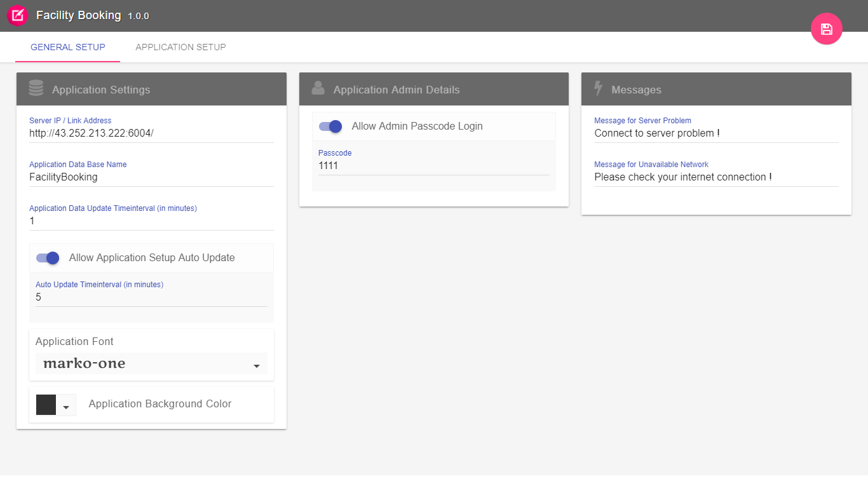Select the General Setup tab
The width and height of the screenshot is (868, 488).
68,47
